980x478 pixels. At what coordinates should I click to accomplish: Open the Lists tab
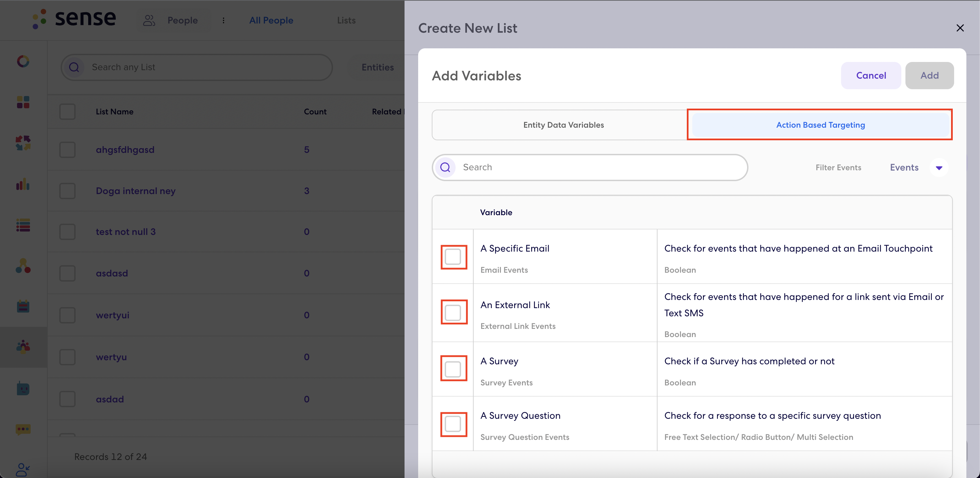click(x=346, y=20)
